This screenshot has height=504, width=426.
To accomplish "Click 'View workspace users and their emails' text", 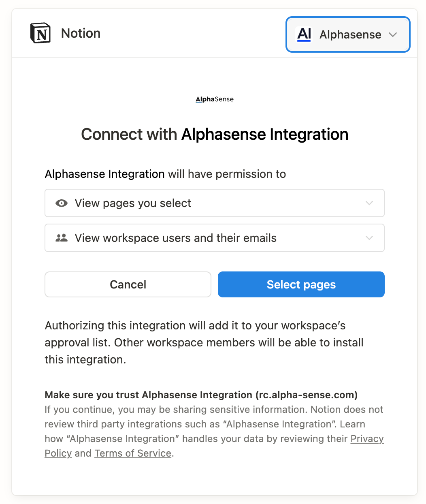I will (175, 238).
